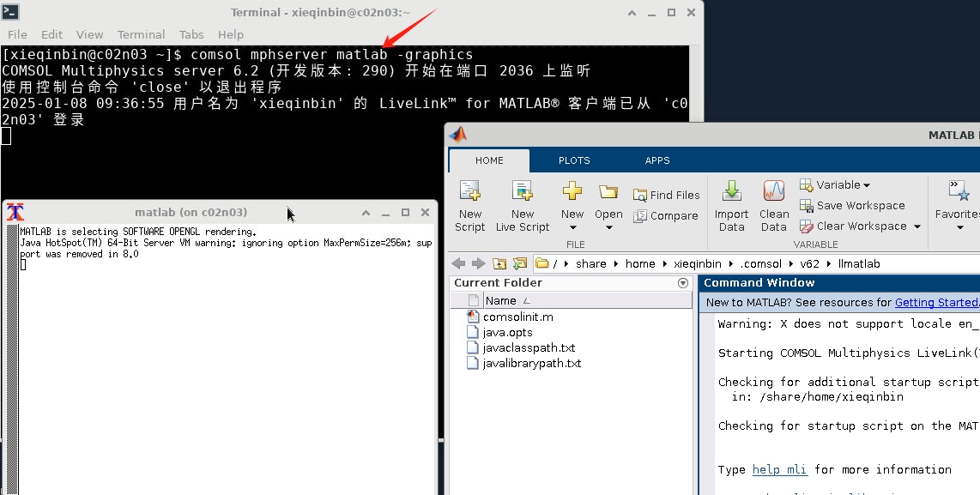Image resolution: width=980 pixels, height=495 pixels.
Task: Switch to the HOME tab
Action: (489, 160)
